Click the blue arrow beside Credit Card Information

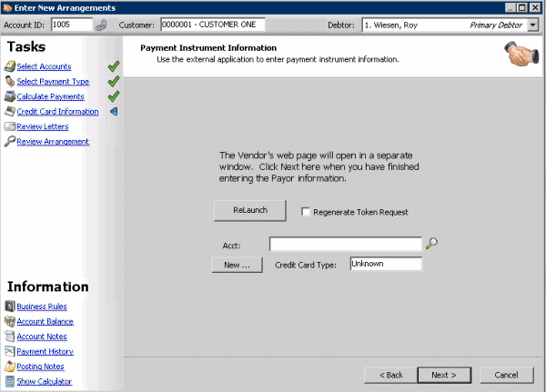pos(114,111)
